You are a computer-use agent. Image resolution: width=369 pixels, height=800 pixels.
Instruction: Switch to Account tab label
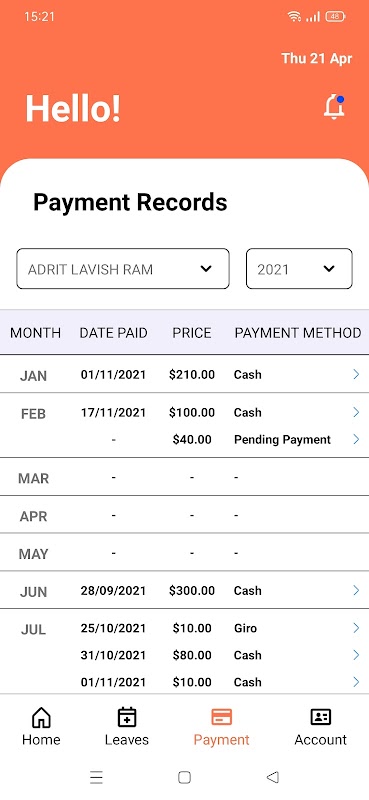(x=321, y=740)
